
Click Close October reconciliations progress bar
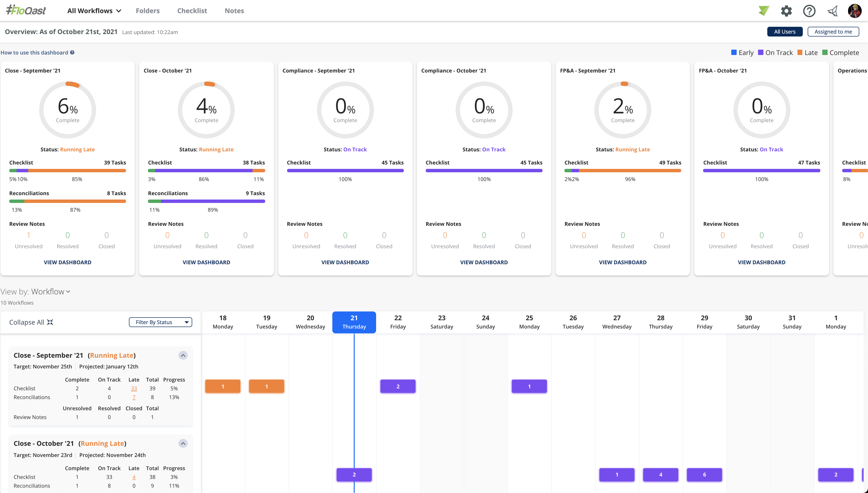206,201
